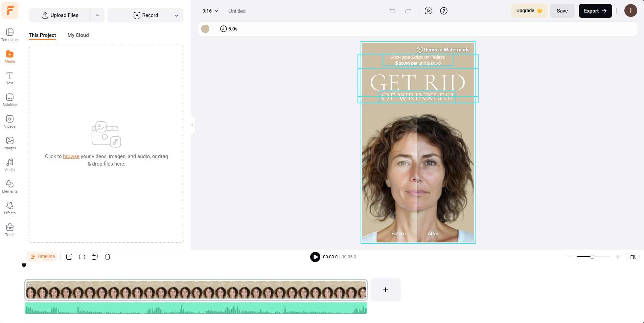
Task: Switch to the My Cloud tab
Action: (x=78, y=35)
